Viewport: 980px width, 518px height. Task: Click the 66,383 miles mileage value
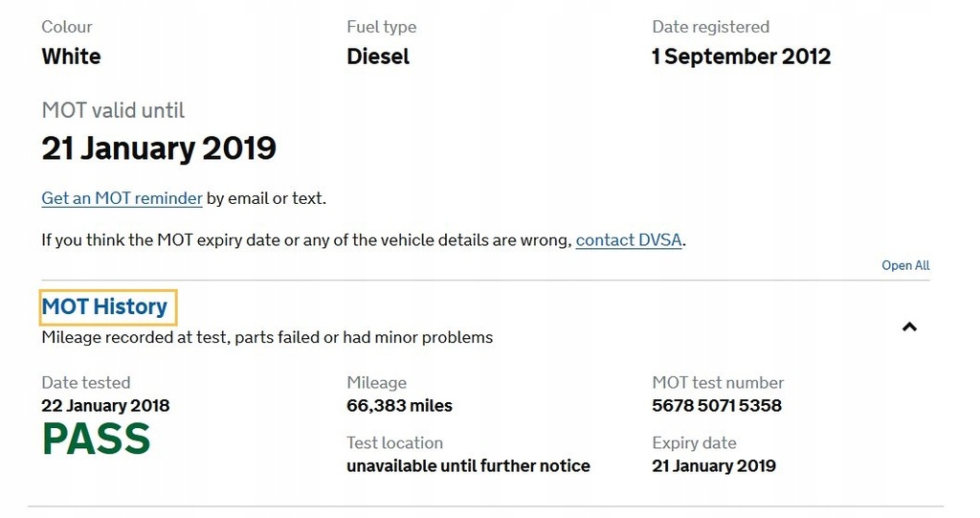(x=399, y=405)
